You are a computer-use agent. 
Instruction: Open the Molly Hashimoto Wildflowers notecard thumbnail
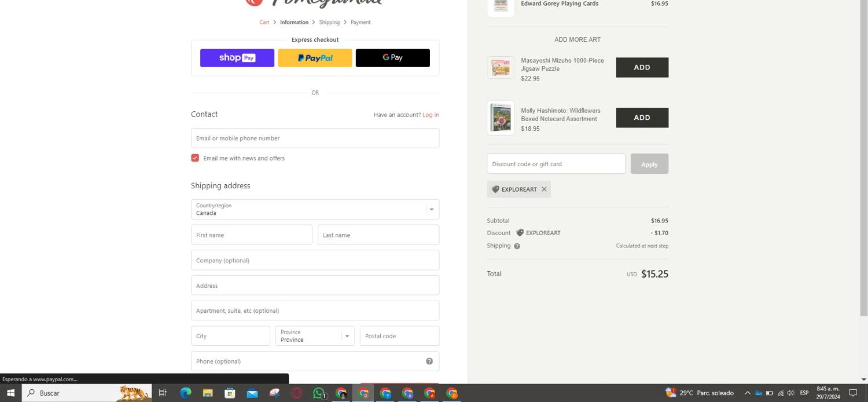[x=501, y=118]
